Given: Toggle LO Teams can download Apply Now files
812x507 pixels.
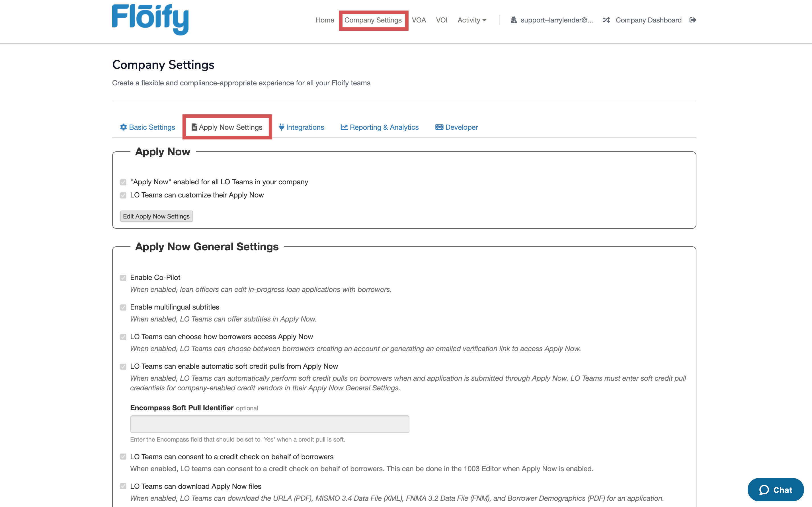Looking at the screenshot, I should coord(123,486).
